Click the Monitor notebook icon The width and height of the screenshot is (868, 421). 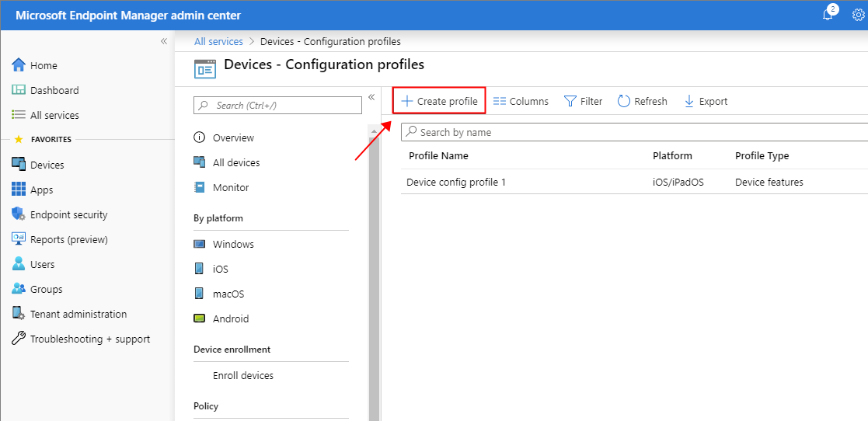coord(199,187)
